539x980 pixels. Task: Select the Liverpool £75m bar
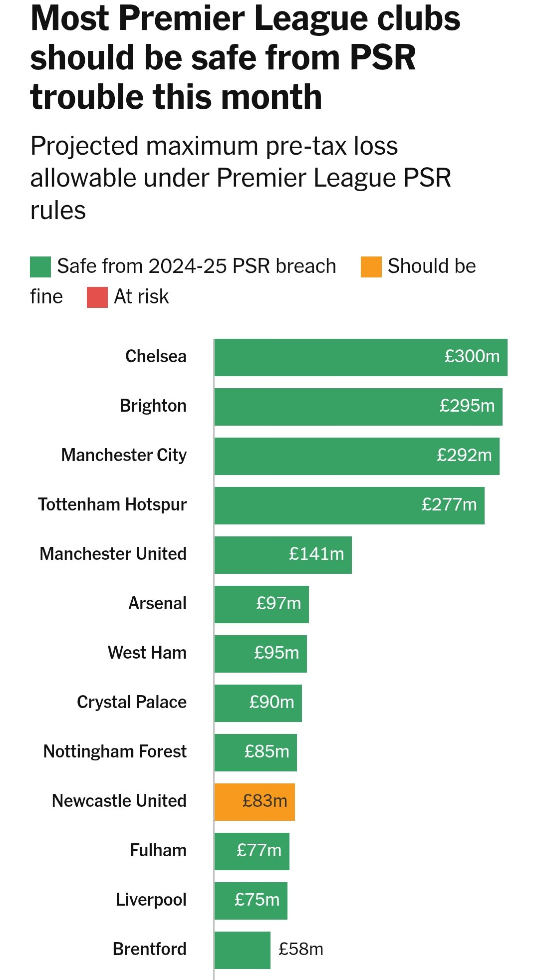tap(251, 901)
